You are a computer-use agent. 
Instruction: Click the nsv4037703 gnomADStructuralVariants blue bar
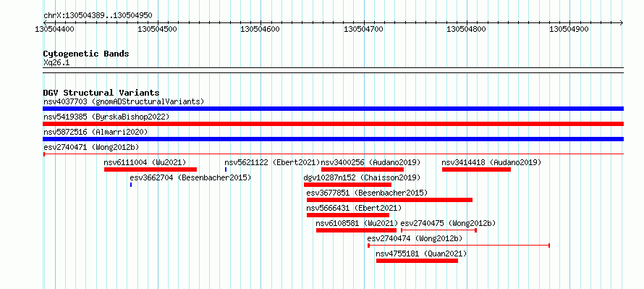pyautogui.click(x=333, y=109)
